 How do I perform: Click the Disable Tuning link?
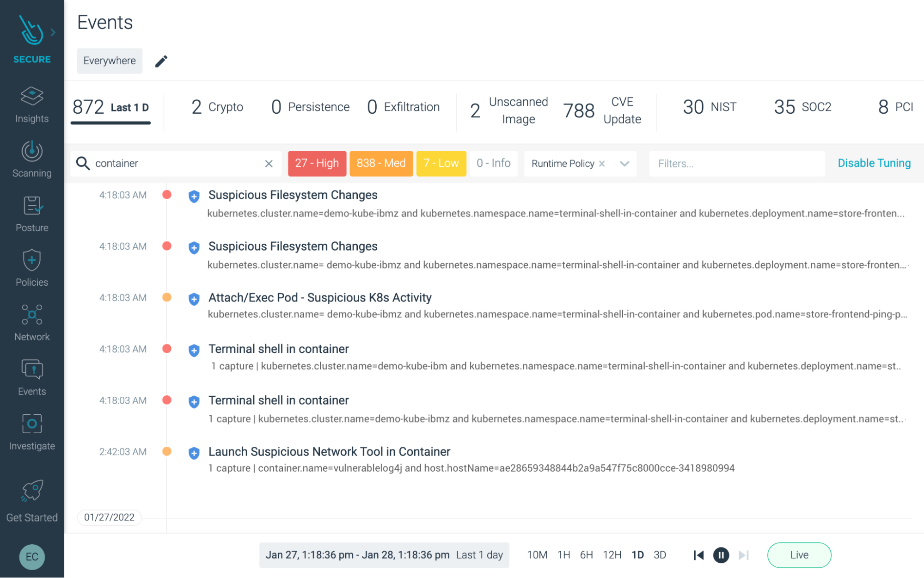[x=874, y=163]
